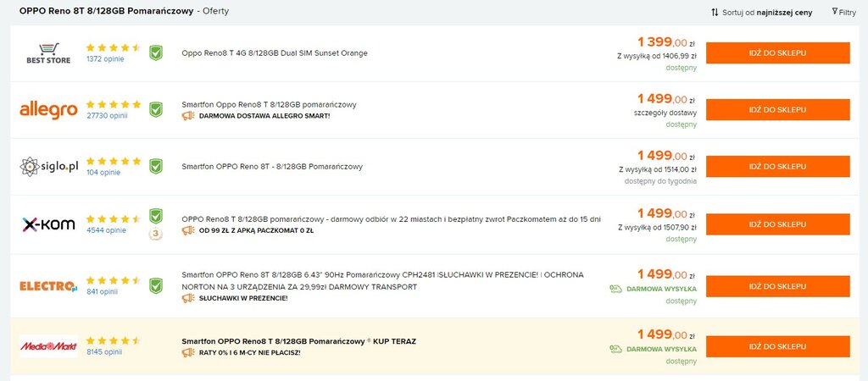
Task: Open the 27730 opinii reviews link
Action: [x=107, y=116]
